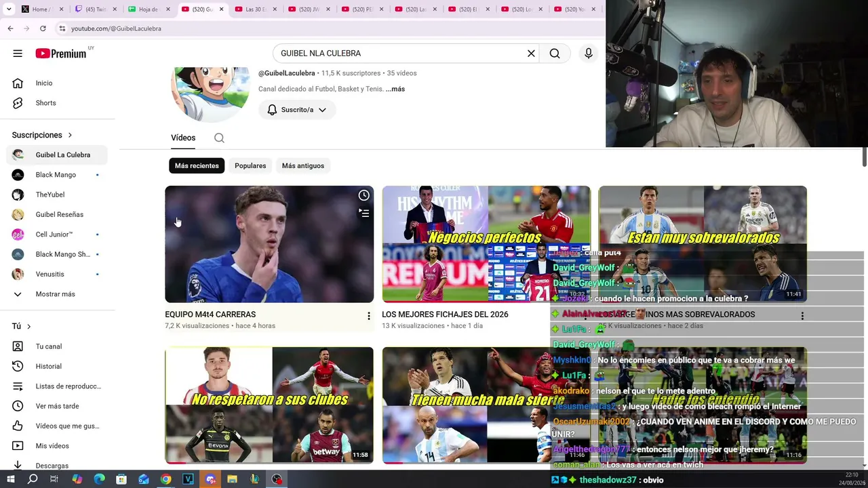
Task: Search within the channel's videos
Action: pos(219,138)
